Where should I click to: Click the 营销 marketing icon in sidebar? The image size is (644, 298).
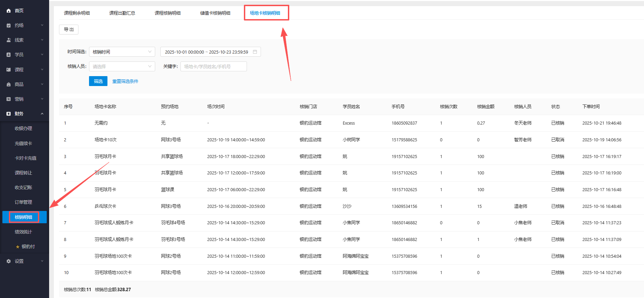pos(9,99)
